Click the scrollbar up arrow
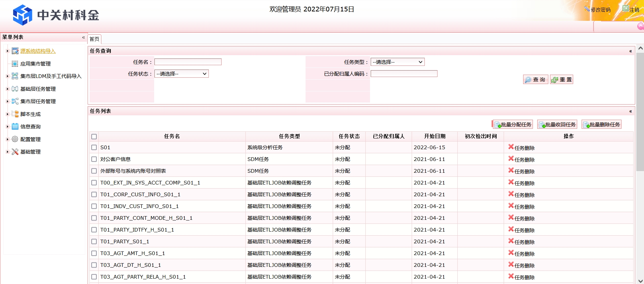This screenshot has height=284, width=644. tap(640, 48)
